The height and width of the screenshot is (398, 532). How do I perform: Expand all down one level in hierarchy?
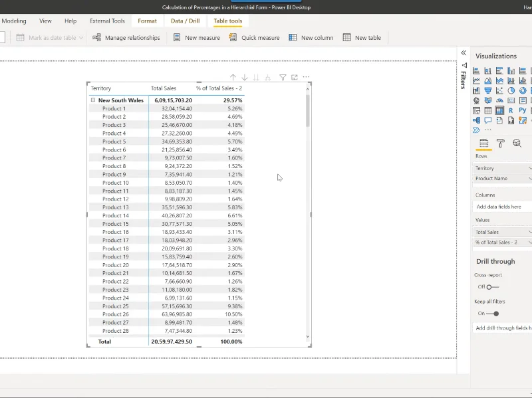268,77
